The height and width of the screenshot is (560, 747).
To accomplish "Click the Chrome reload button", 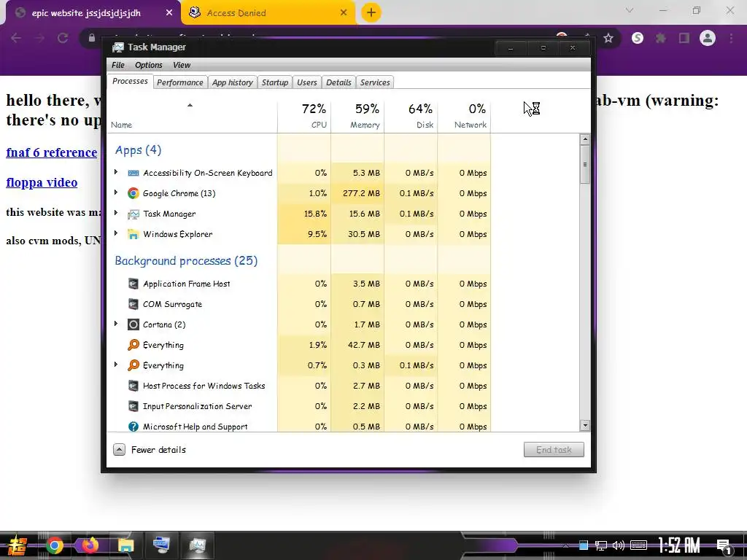I will pos(63,38).
